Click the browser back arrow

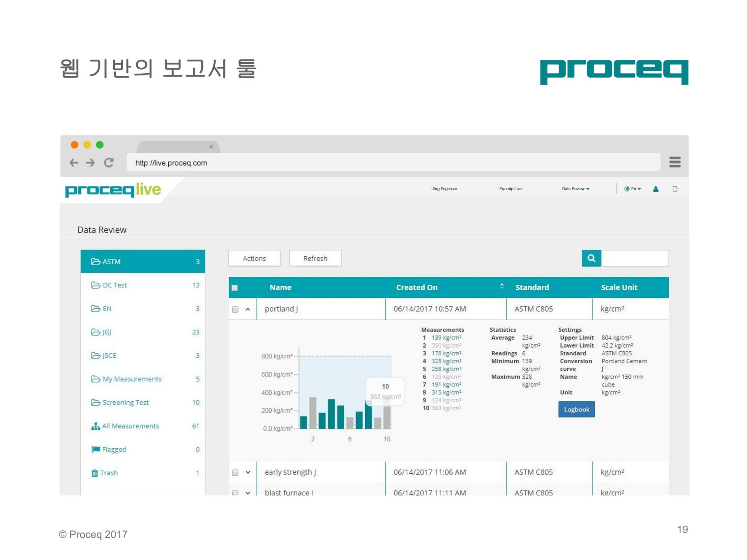pyautogui.click(x=74, y=163)
